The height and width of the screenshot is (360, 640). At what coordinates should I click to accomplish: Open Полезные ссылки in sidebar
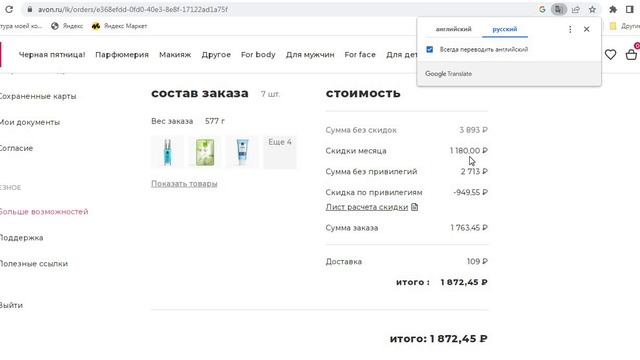tap(33, 264)
